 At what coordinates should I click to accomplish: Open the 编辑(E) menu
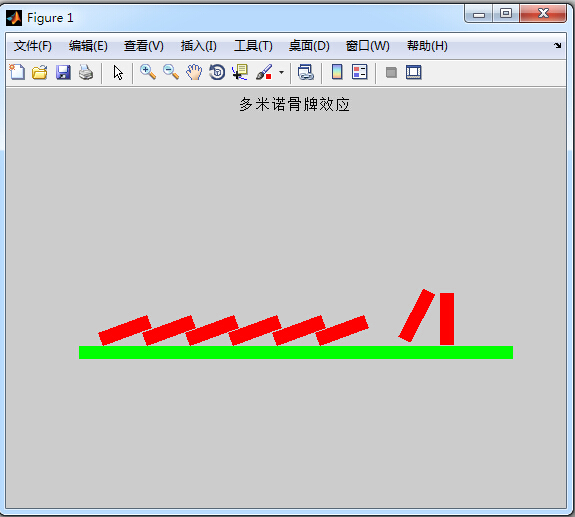coord(88,46)
